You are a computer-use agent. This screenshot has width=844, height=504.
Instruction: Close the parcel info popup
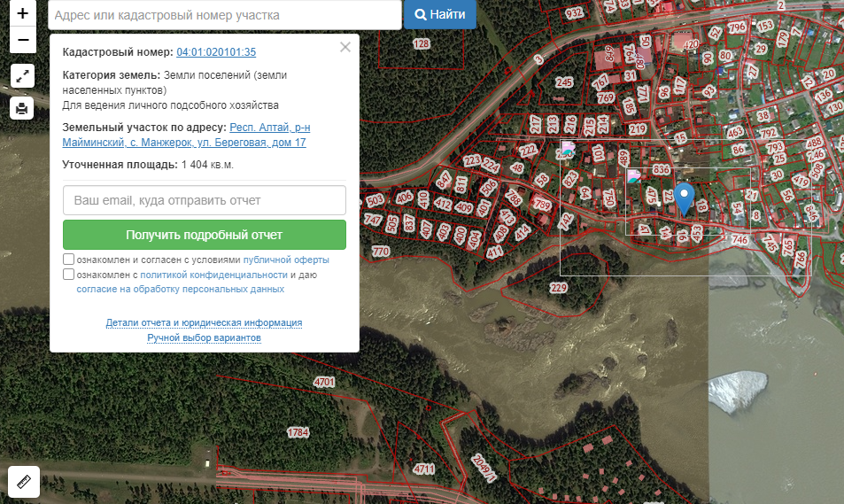pos(345,47)
